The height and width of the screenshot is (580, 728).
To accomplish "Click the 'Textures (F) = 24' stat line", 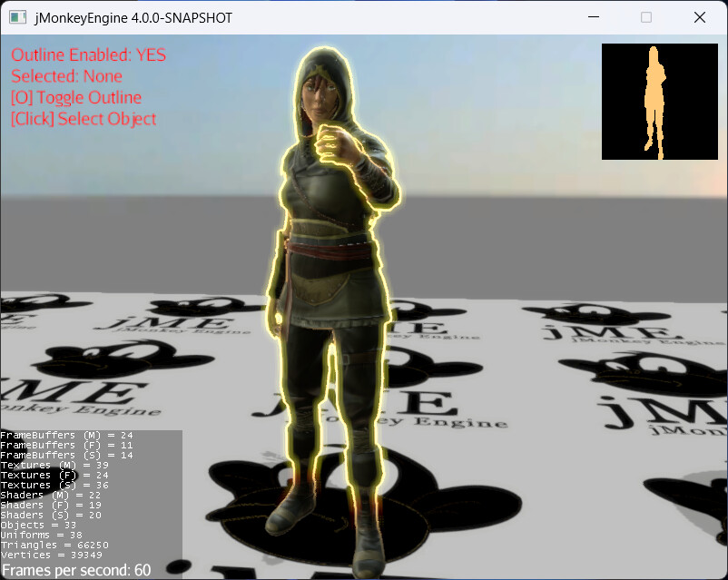I will [54, 475].
